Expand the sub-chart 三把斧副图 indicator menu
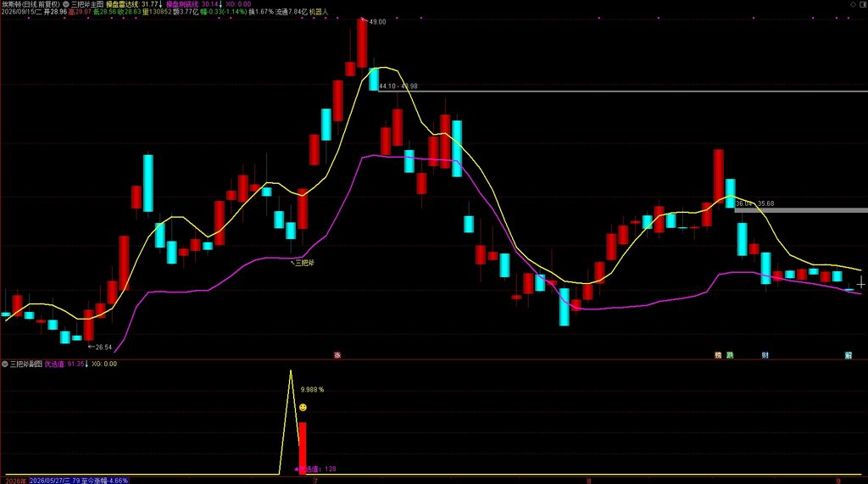The height and width of the screenshot is (484, 868). (5, 364)
